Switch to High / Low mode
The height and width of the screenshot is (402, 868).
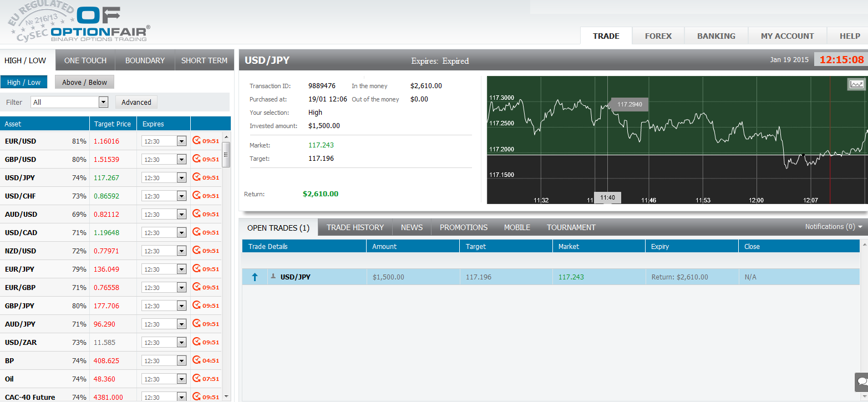click(x=24, y=82)
